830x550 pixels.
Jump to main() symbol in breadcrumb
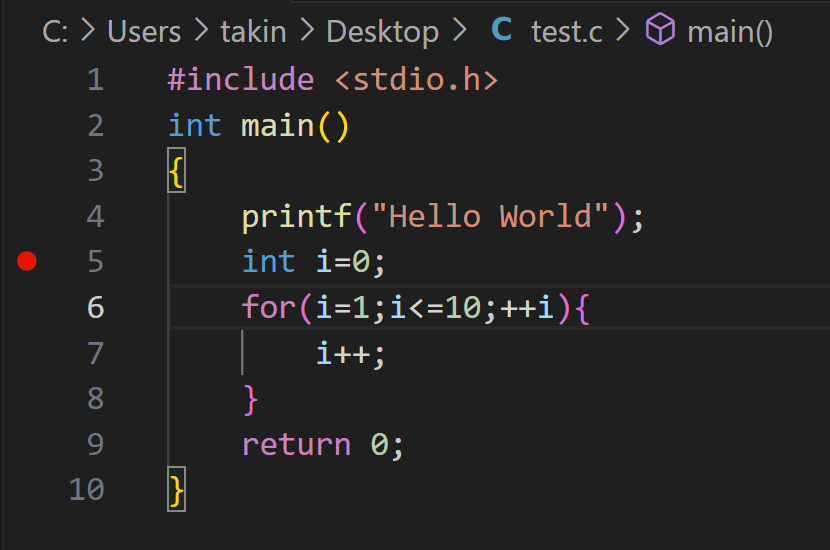click(730, 32)
